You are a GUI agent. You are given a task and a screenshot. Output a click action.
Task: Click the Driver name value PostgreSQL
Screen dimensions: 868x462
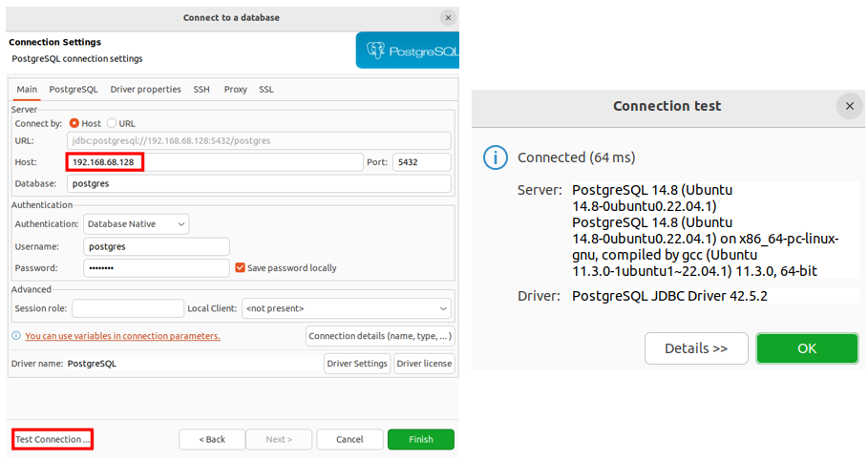tap(92, 364)
